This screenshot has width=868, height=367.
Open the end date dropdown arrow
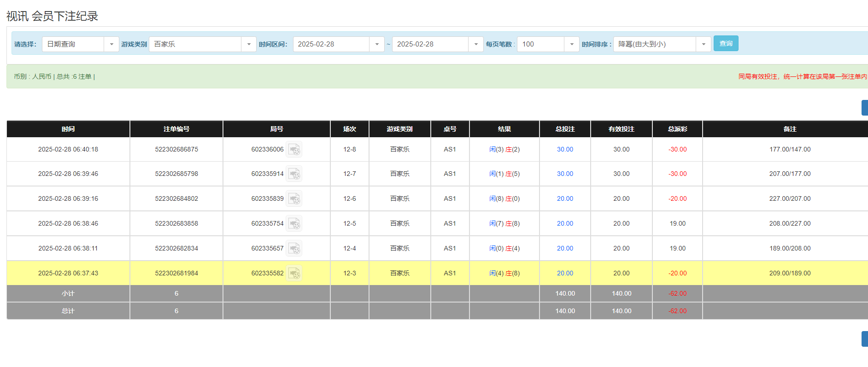[x=475, y=44]
